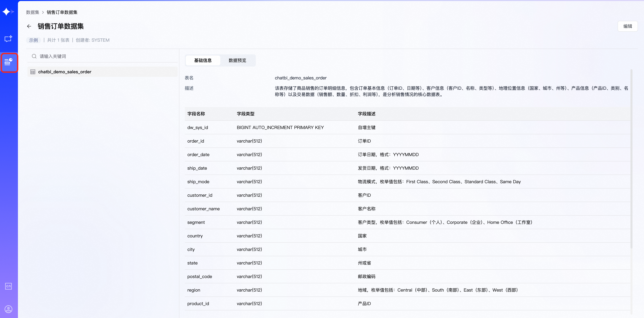Click the 客户类型 description cell
The image size is (644, 318).
445,222
